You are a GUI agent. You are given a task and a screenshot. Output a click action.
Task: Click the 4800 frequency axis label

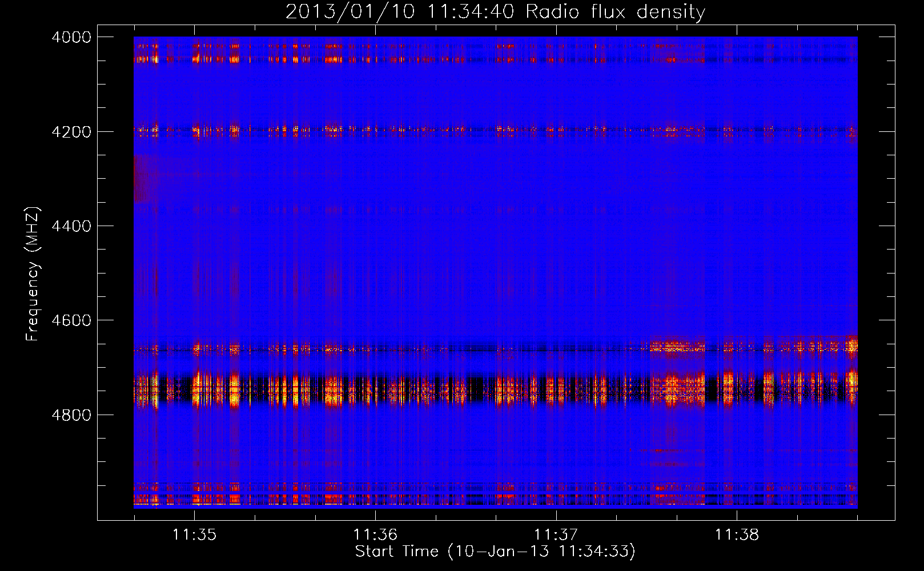[71, 415]
